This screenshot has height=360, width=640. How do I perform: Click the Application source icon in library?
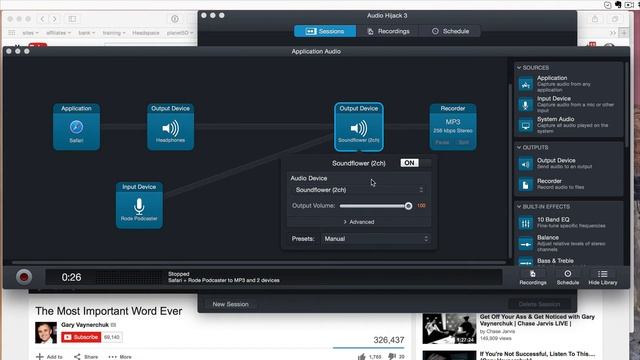tap(525, 84)
